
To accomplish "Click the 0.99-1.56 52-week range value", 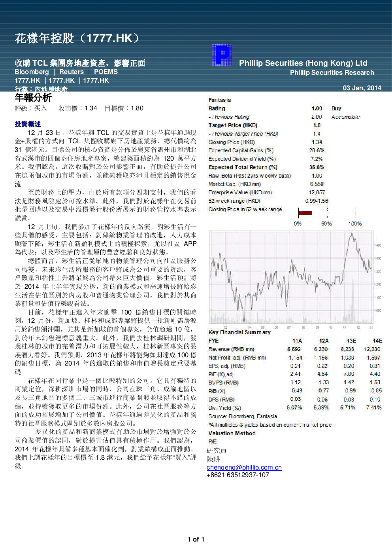I will [x=317, y=201].
